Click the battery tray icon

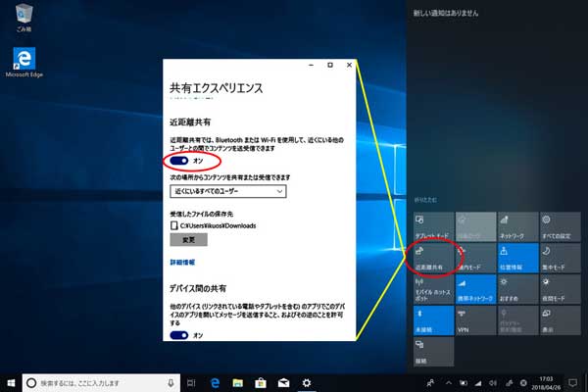pyautogui.click(x=464, y=383)
